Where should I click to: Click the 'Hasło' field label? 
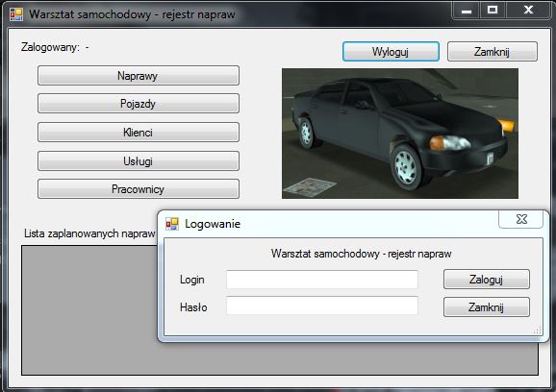pos(193,307)
